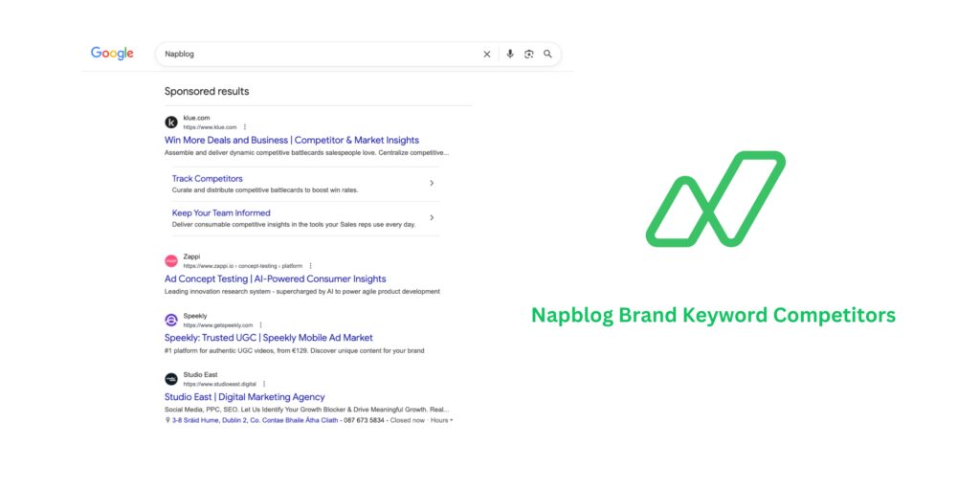Click the magnifying glass search icon
This screenshot has width=980, height=490.
547,55
